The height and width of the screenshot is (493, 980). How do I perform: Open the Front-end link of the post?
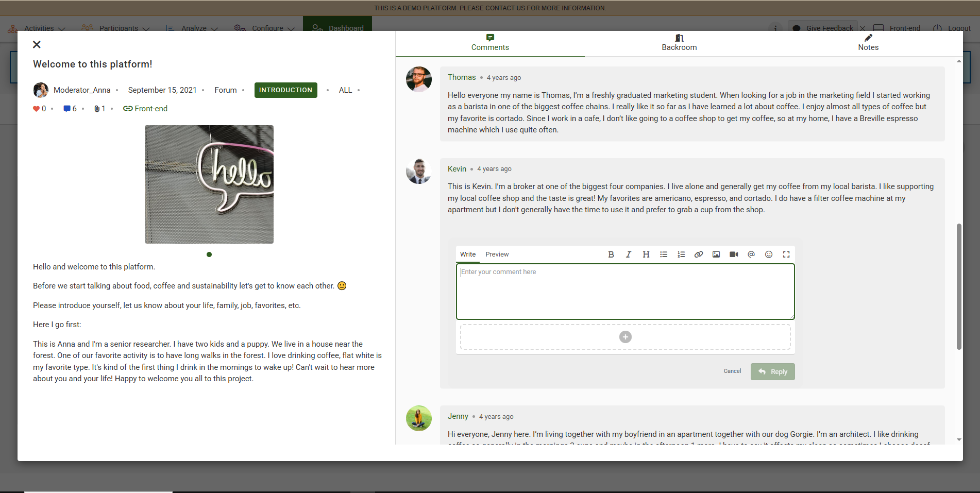pyautogui.click(x=145, y=109)
